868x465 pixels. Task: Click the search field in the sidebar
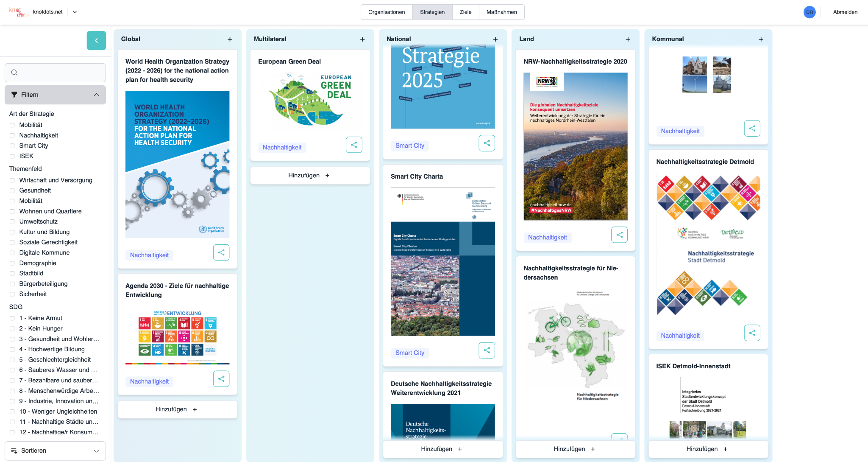(x=55, y=73)
